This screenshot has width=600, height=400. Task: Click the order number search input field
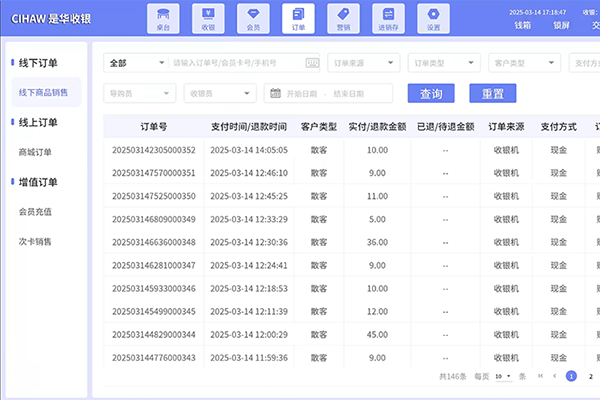[236, 63]
